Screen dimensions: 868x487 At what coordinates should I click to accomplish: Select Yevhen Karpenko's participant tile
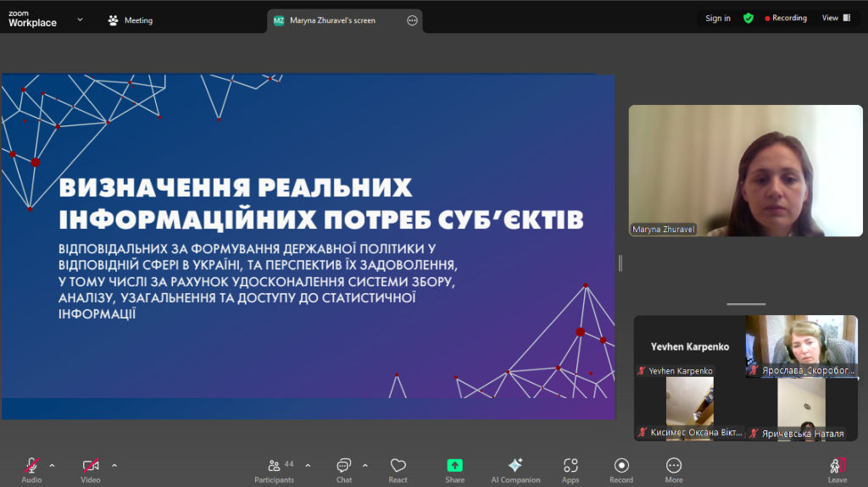point(690,346)
